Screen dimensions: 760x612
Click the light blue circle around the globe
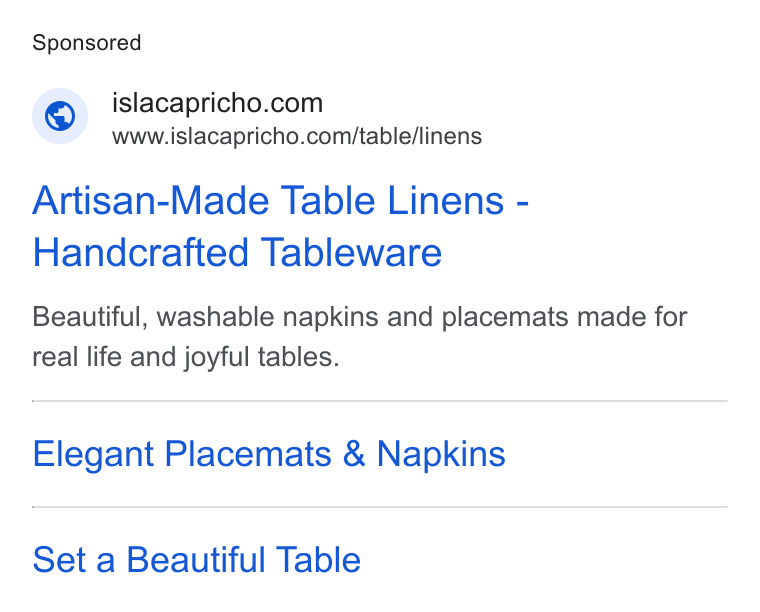pyautogui.click(x=60, y=116)
